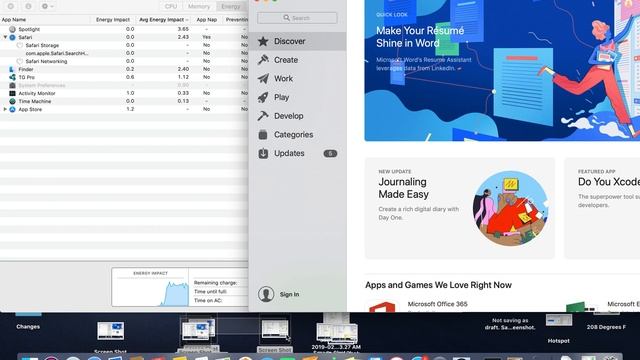Click the Sign In avatar icon
Screen dimensions: 640x360
tap(266, 294)
